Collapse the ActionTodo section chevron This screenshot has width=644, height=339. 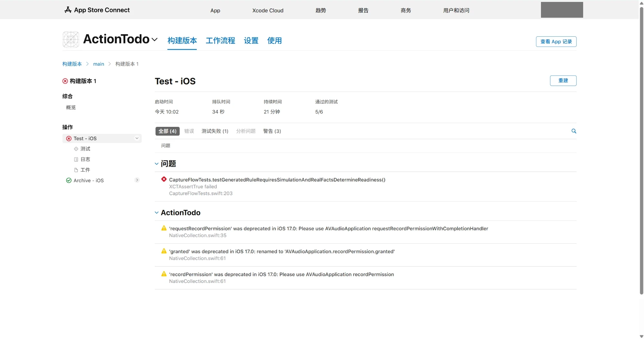[x=156, y=213]
